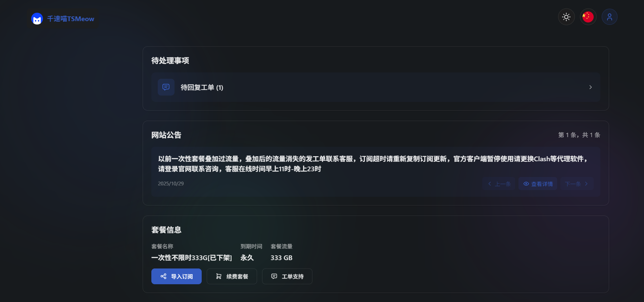Click the cart icon on 续费套餐

click(219, 276)
